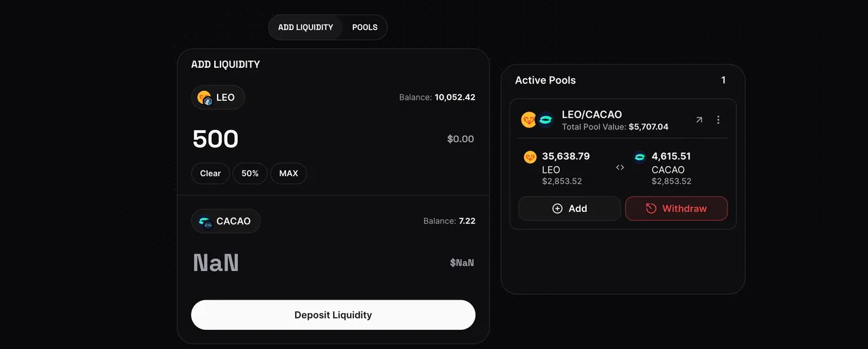Open the LEO/CACAO pool external link arrow
This screenshot has height=349, width=868.
pyautogui.click(x=699, y=120)
